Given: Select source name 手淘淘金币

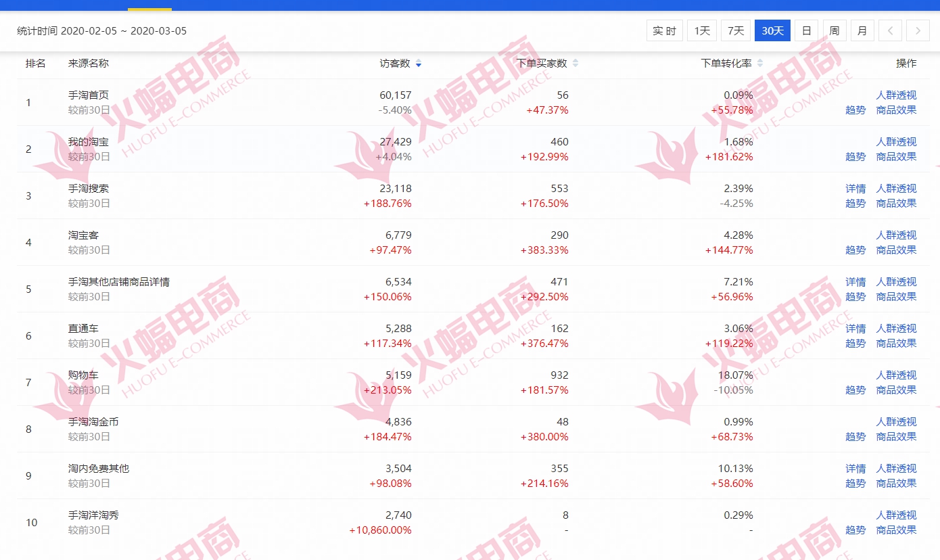Looking at the screenshot, I should [x=93, y=422].
